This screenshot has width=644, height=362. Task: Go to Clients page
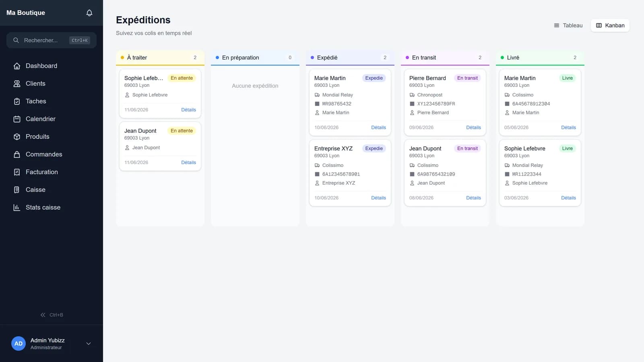(52, 84)
